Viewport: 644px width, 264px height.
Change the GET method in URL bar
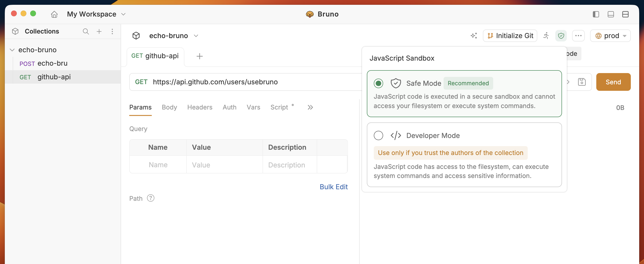point(141,82)
